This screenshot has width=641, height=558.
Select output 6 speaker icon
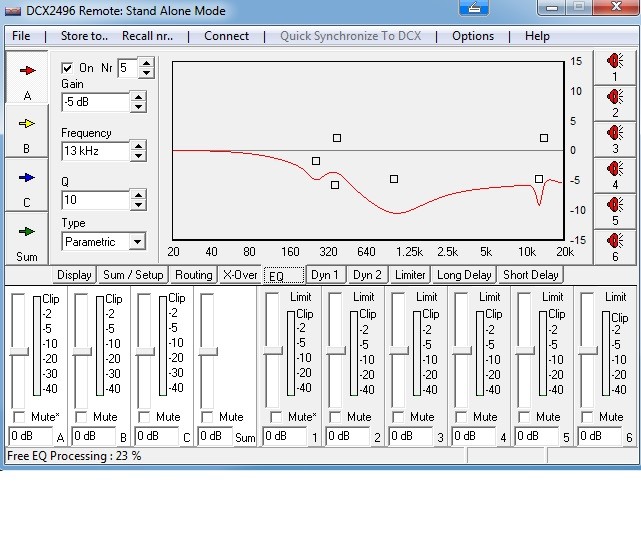point(614,247)
